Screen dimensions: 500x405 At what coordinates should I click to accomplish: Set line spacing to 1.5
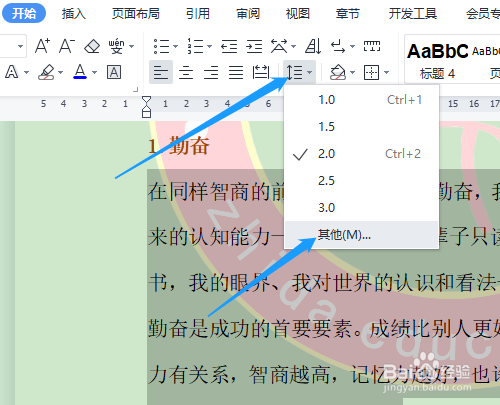pos(361,127)
